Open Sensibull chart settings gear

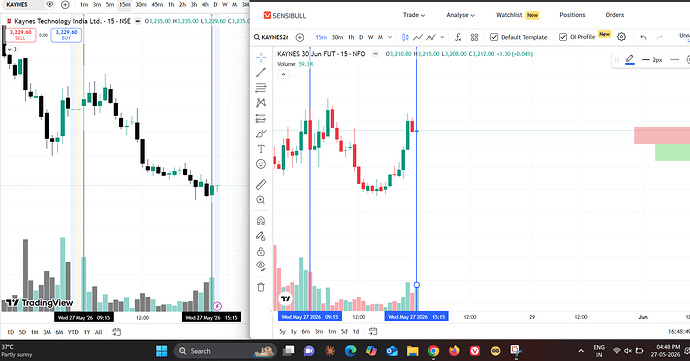point(621,37)
